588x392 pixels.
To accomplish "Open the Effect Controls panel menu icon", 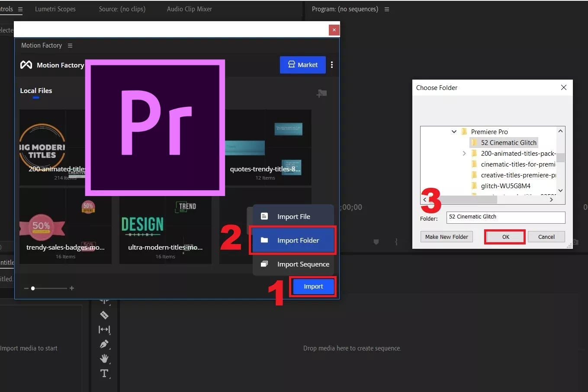I will tap(20, 9).
